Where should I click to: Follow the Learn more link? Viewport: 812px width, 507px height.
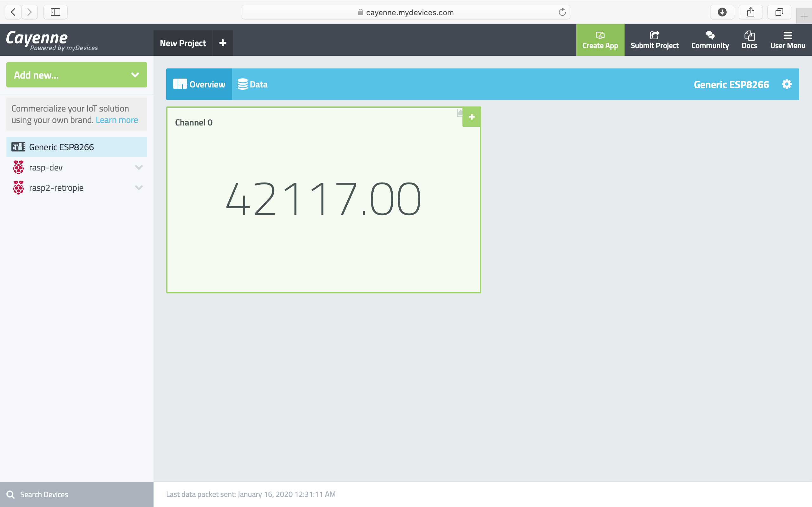(117, 120)
